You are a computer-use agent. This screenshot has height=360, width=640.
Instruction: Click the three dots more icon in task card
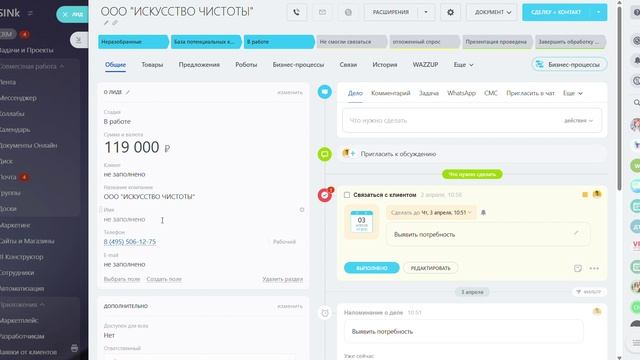pyautogui.click(x=594, y=268)
